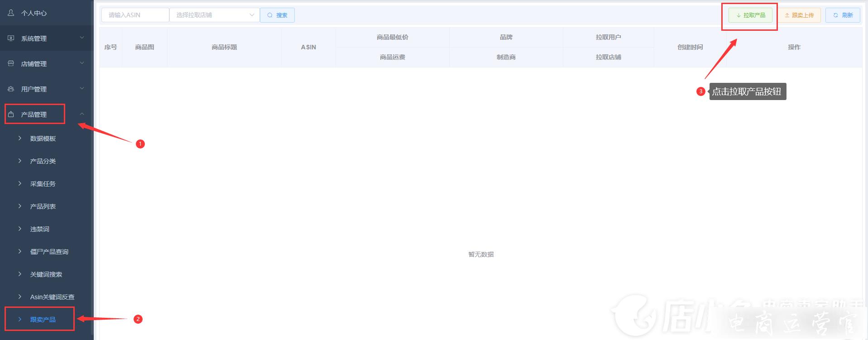This screenshot has width=868, height=340.
Task: Click the arrow icon beside 关键词搜索
Action: click(x=20, y=274)
